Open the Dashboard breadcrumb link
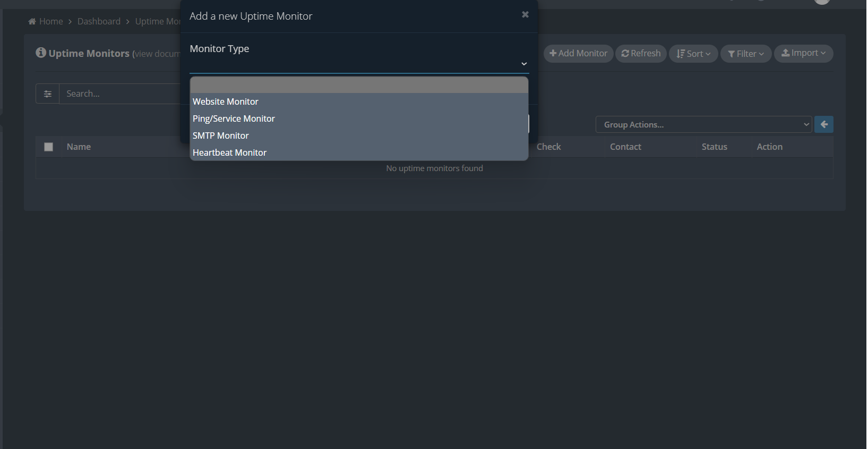Viewport: 868px width, 449px height. pyautogui.click(x=99, y=21)
